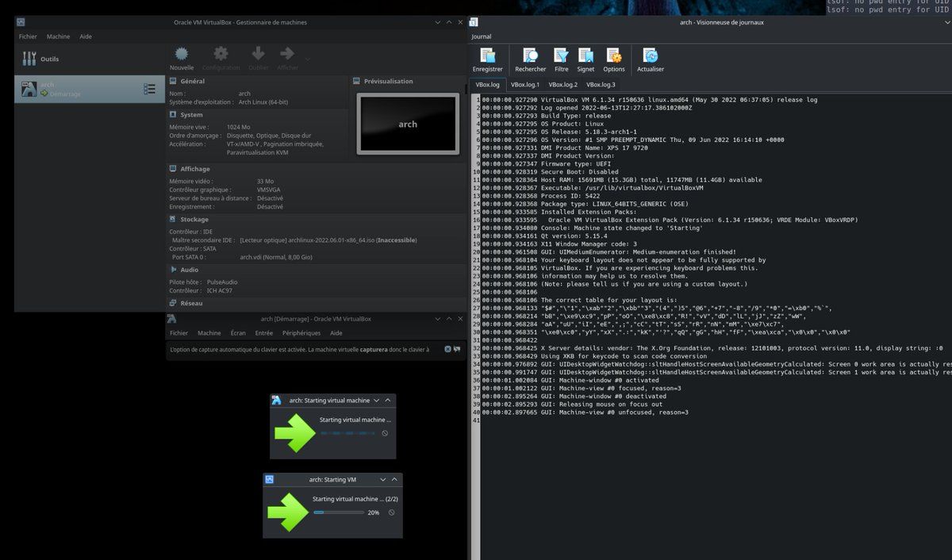Open the Outils tools entry
The image size is (952, 560).
click(49, 59)
